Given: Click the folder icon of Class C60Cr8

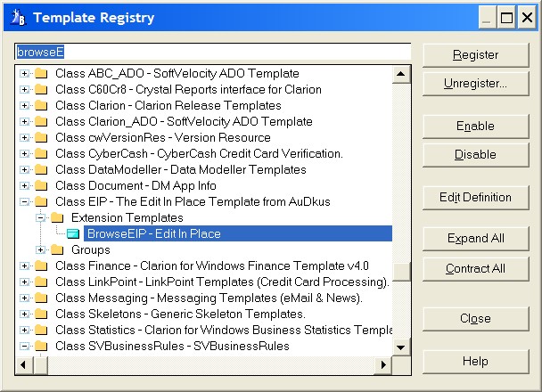Looking at the screenshot, I should tap(41, 89).
